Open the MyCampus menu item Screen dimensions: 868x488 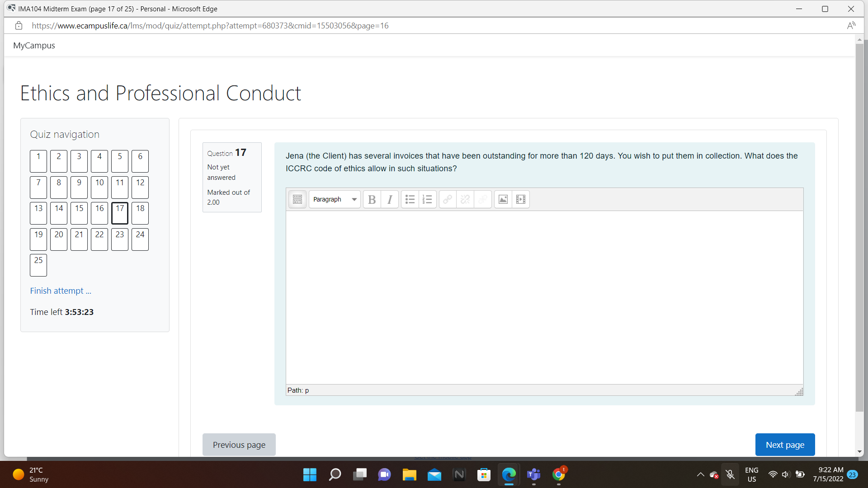(34, 45)
